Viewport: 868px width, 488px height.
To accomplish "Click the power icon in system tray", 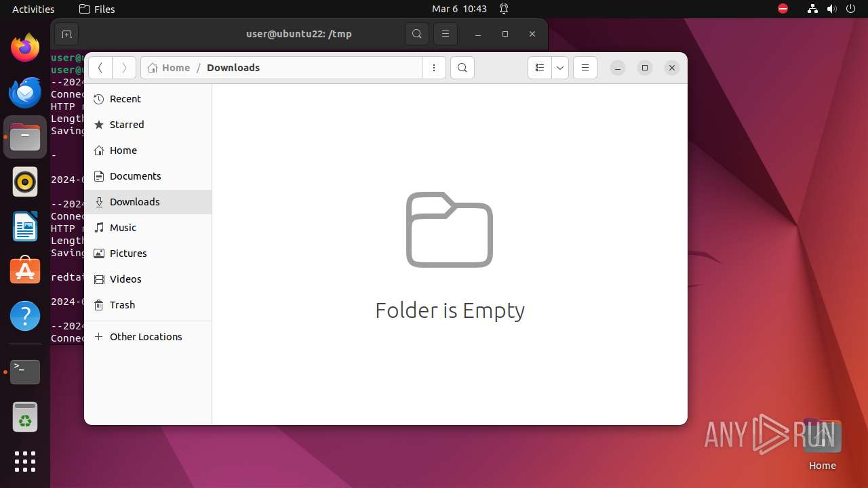I will (851, 9).
